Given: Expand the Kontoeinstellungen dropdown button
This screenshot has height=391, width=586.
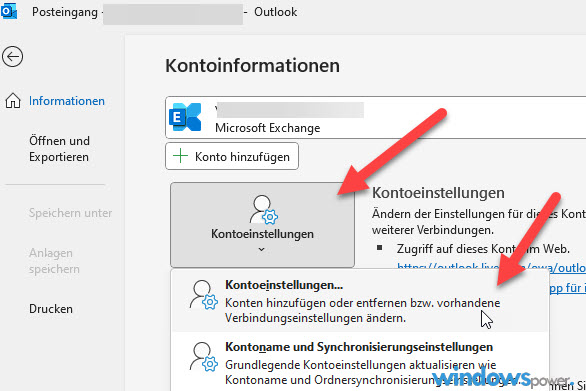Looking at the screenshot, I should [262, 225].
